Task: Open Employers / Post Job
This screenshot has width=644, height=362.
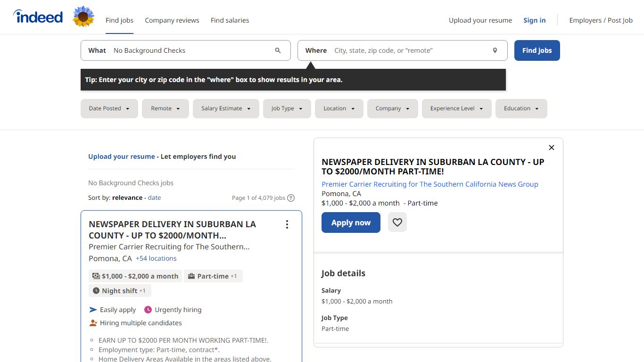Action: [x=601, y=20]
